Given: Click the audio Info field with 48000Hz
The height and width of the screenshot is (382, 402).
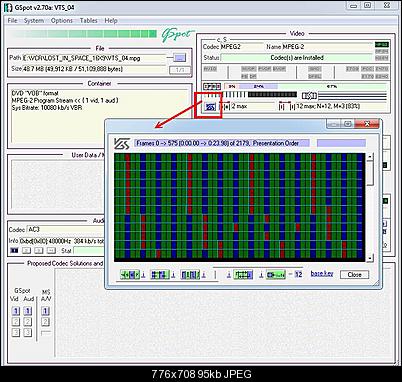Looking at the screenshot, I should coord(62,241).
